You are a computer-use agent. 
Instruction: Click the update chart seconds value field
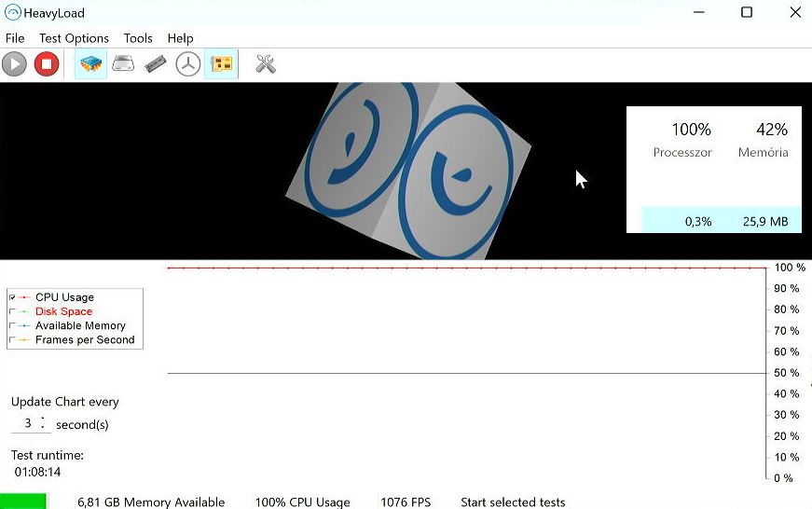point(27,423)
